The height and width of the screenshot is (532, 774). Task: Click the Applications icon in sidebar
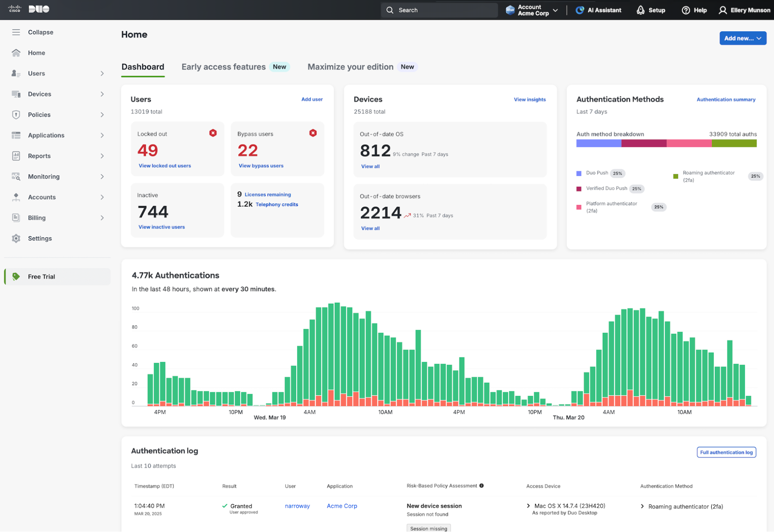pyautogui.click(x=16, y=135)
